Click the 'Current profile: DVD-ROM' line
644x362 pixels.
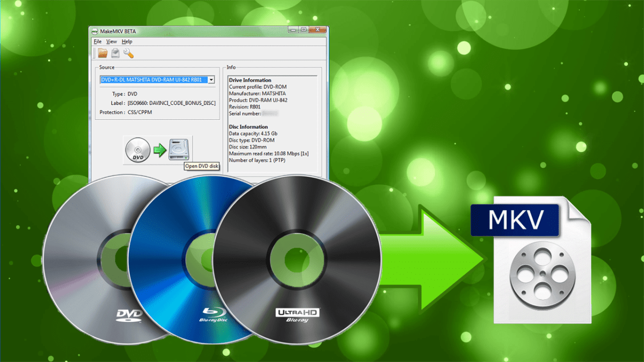258,86
